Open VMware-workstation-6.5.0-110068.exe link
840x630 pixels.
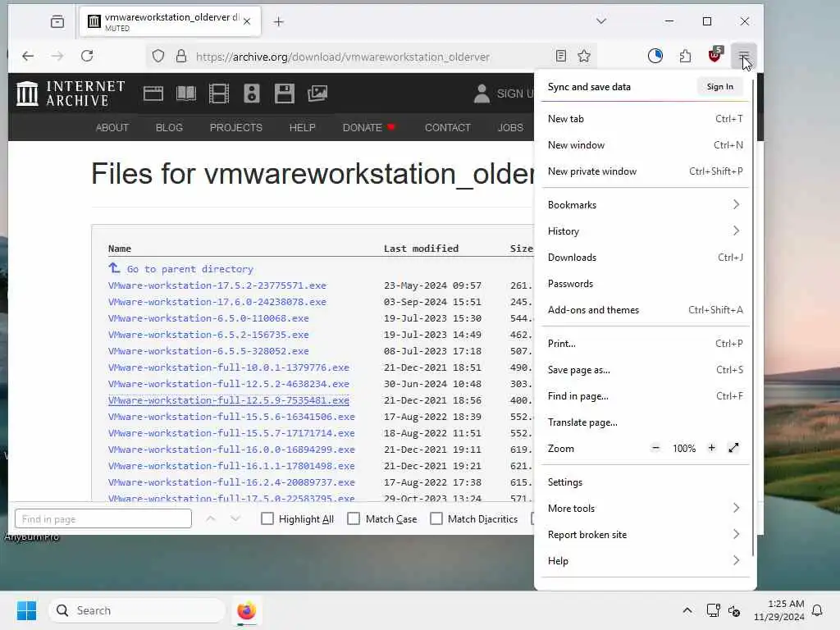point(208,318)
